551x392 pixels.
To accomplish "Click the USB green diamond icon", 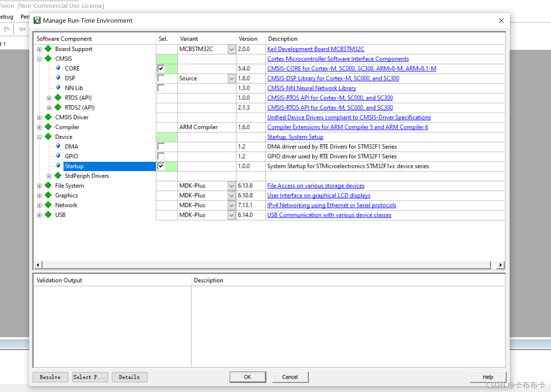I will [x=48, y=214].
